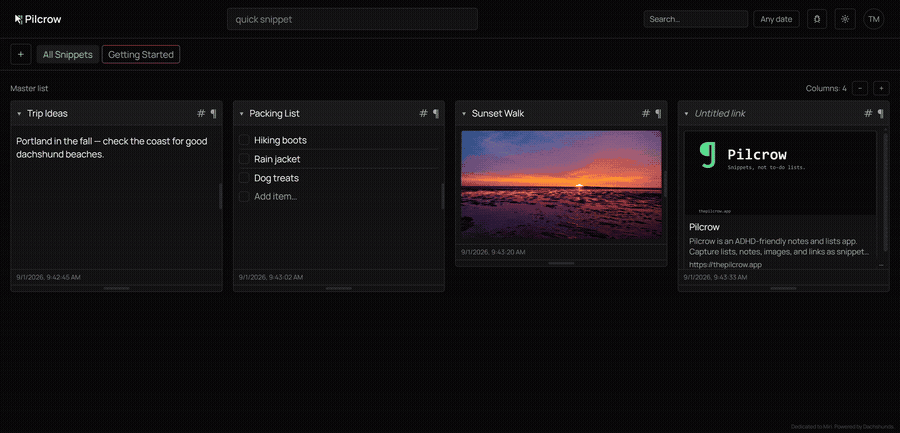
Task: Click the pilcrow icon on Trip Ideas
Action: tap(214, 113)
